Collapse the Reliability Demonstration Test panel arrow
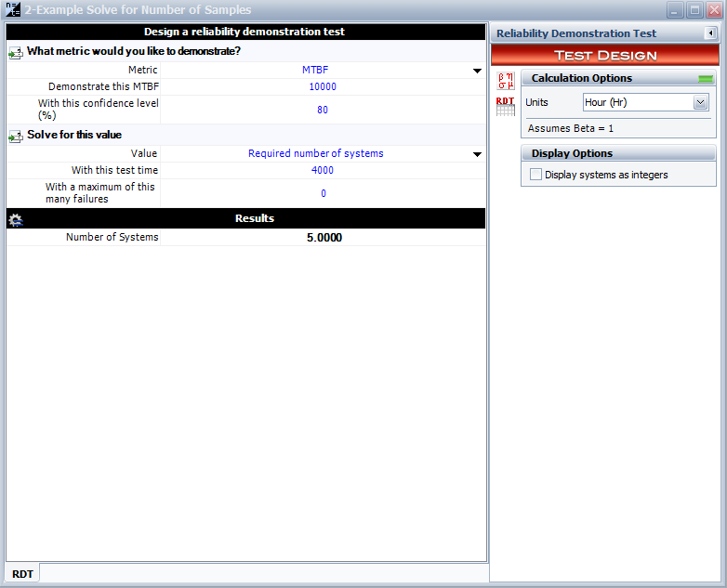727x588 pixels. [x=710, y=33]
